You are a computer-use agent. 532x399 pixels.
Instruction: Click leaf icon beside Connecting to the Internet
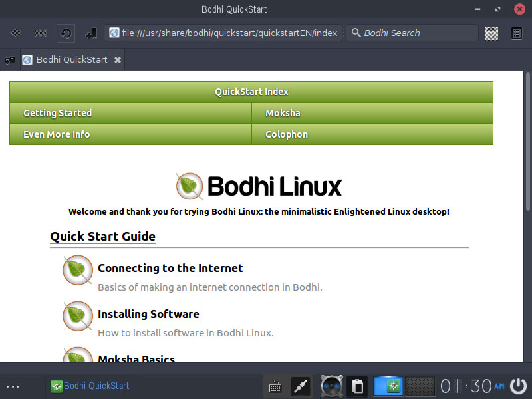pos(78,270)
